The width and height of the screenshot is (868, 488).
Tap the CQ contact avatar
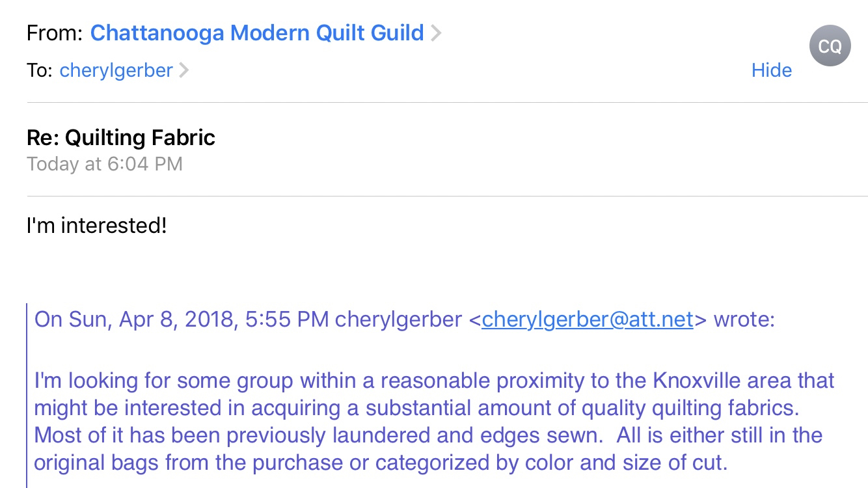(830, 46)
